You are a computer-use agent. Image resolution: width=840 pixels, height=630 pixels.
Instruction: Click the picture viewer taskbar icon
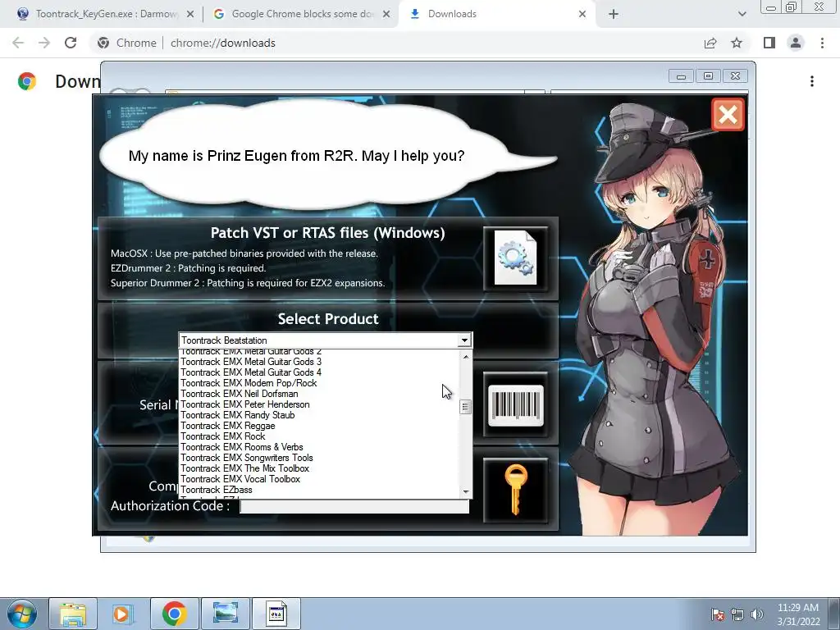225,614
